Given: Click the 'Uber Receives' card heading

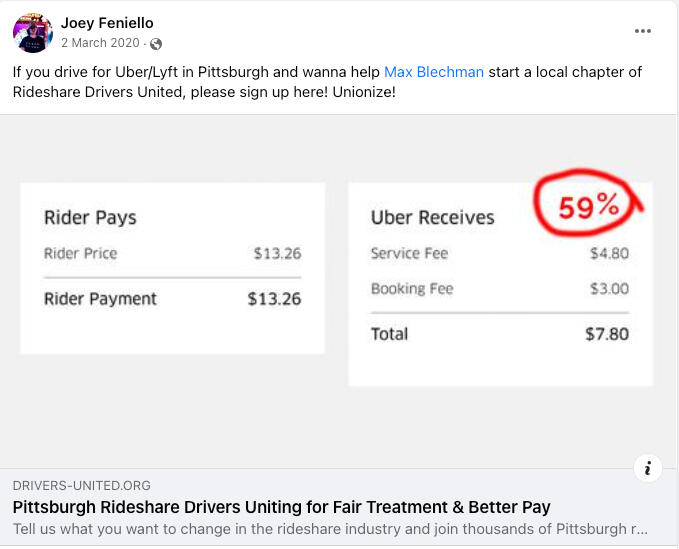Looking at the screenshot, I should pyautogui.click(x=432, y=217).
